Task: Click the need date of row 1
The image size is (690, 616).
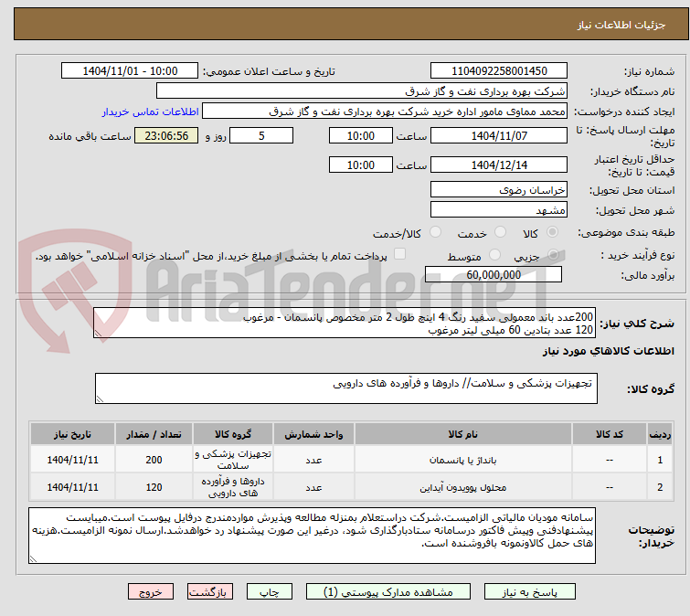Action: click(x=72, y=460)
